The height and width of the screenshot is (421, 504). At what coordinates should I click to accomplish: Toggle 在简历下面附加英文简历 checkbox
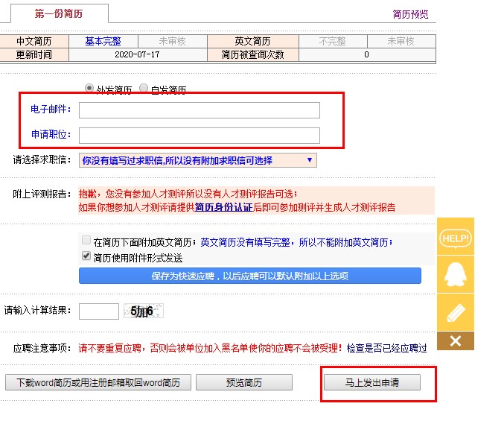[86, 240]
